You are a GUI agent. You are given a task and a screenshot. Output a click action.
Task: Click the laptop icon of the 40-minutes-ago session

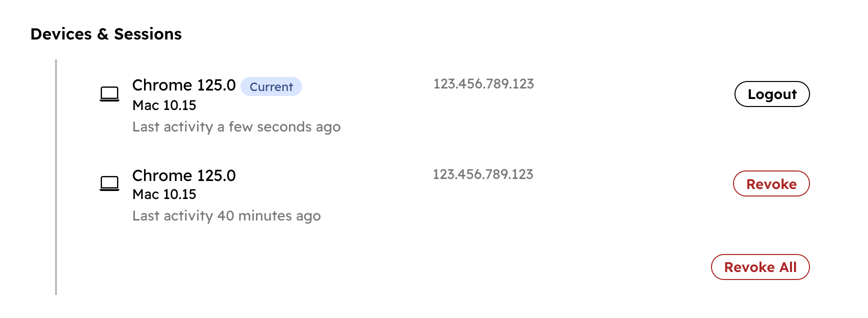pos(109,183)
